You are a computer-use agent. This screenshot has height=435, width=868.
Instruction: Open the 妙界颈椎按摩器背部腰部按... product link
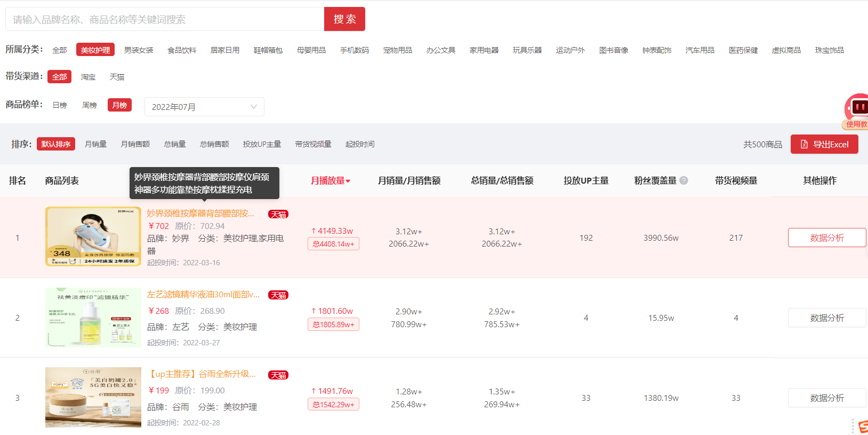click(x=200, y=213)
